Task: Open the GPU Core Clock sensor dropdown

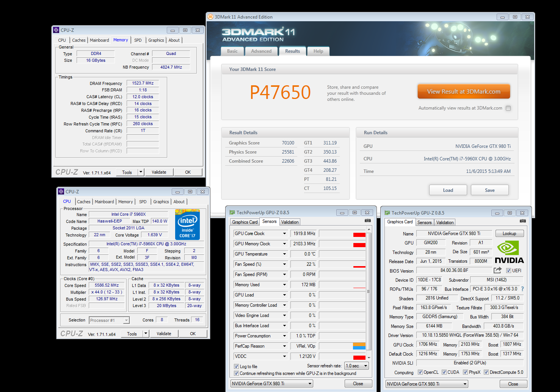Action: click(284, 234)
